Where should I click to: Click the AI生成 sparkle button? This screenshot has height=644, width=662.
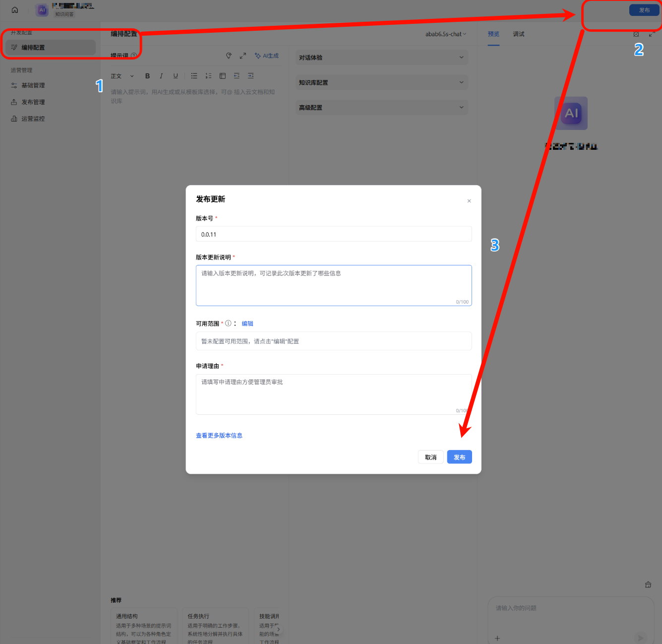pos(267,56)
